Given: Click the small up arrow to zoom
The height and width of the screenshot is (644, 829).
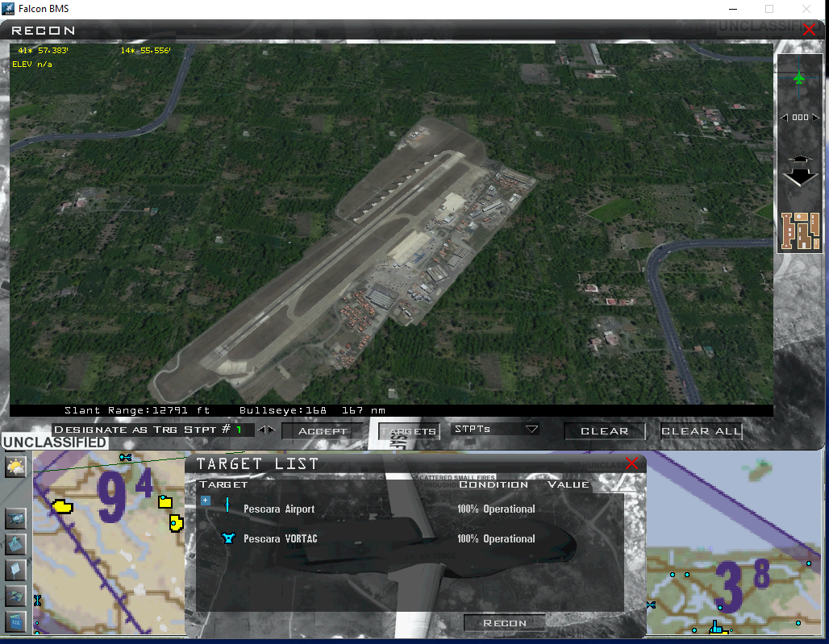Looking at the screenshot, I should [801, 159].
